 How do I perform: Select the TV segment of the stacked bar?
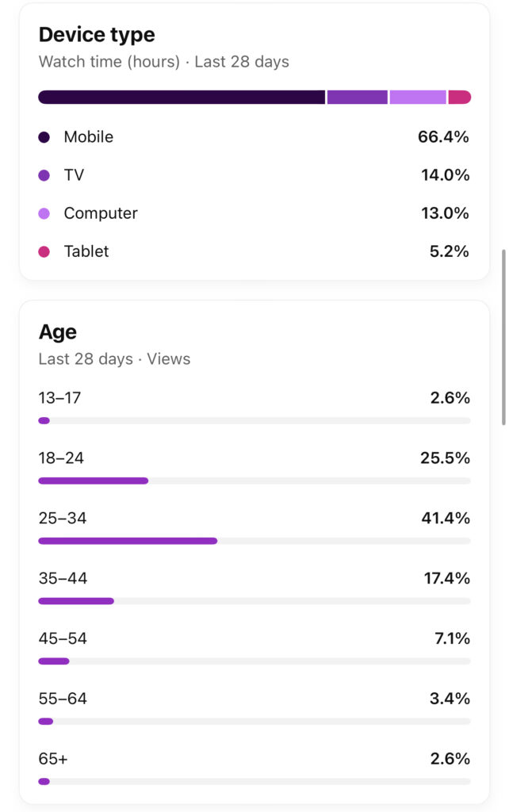[357, 97]
